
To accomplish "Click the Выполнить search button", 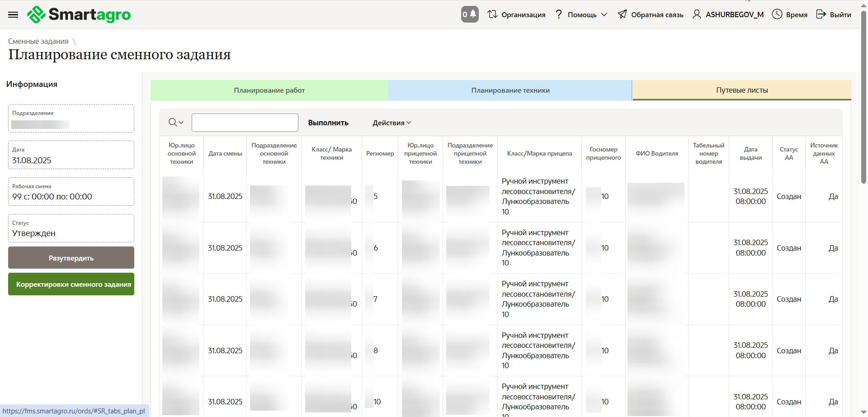I will tap(328, 123).
